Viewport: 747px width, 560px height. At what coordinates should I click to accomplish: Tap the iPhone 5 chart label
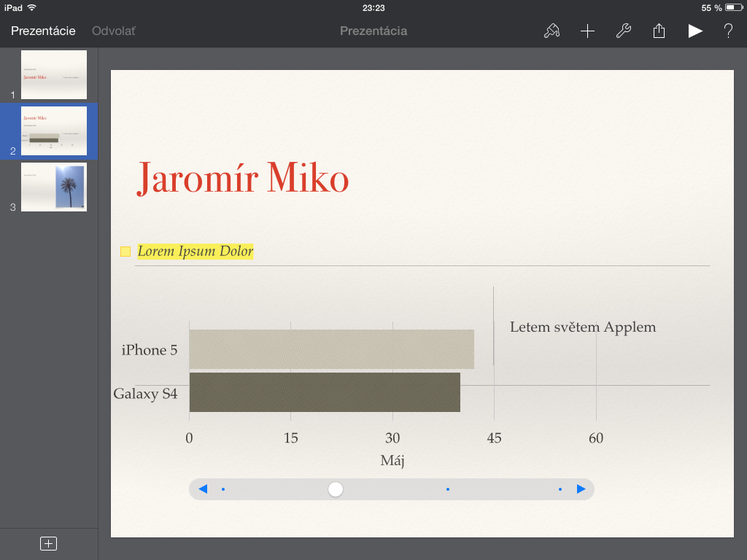(149, 350)
